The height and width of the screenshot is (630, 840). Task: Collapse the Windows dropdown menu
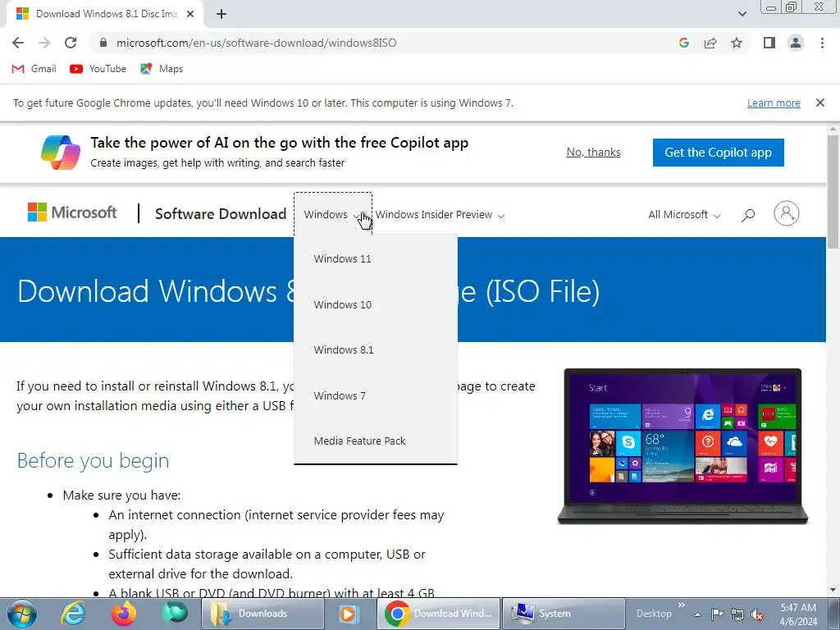click(x=333, y=214)
